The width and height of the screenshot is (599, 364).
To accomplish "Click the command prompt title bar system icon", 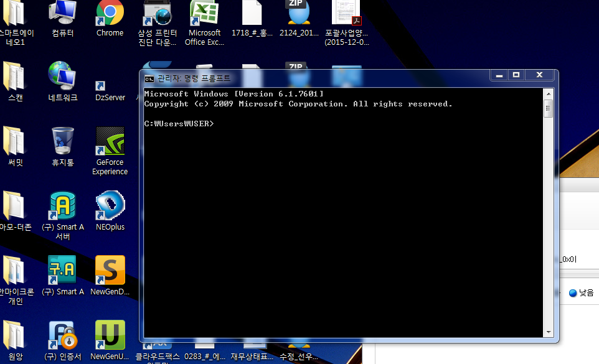I will [x=149, y=79].
